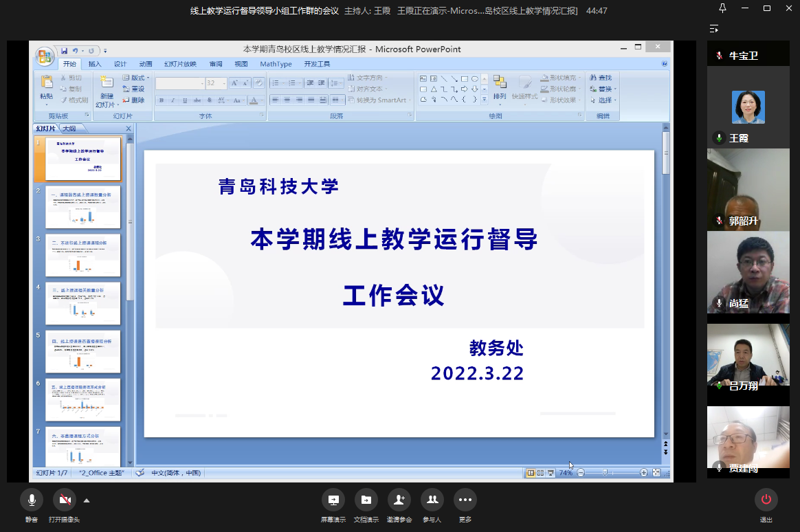
Task: Collapse the participant video sidebar
Action: (714, 29)
